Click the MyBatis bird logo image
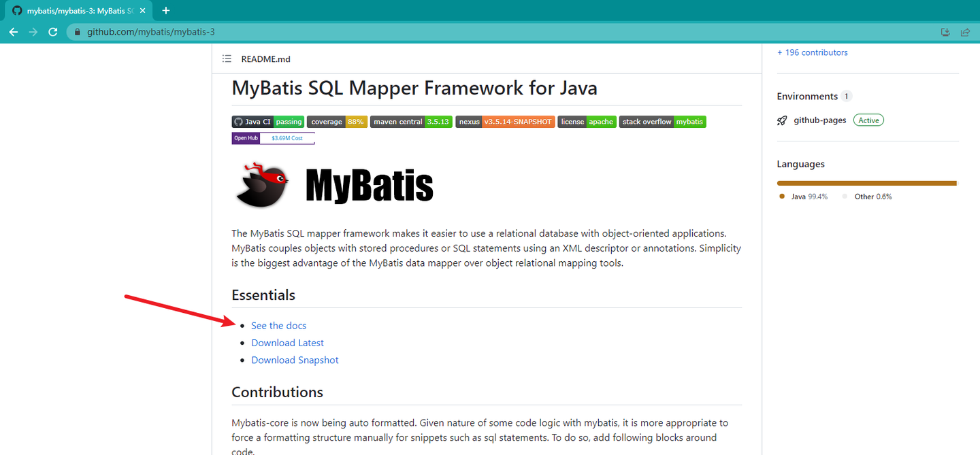This screenshot has width=980, height=455. (x=261, y=184)
